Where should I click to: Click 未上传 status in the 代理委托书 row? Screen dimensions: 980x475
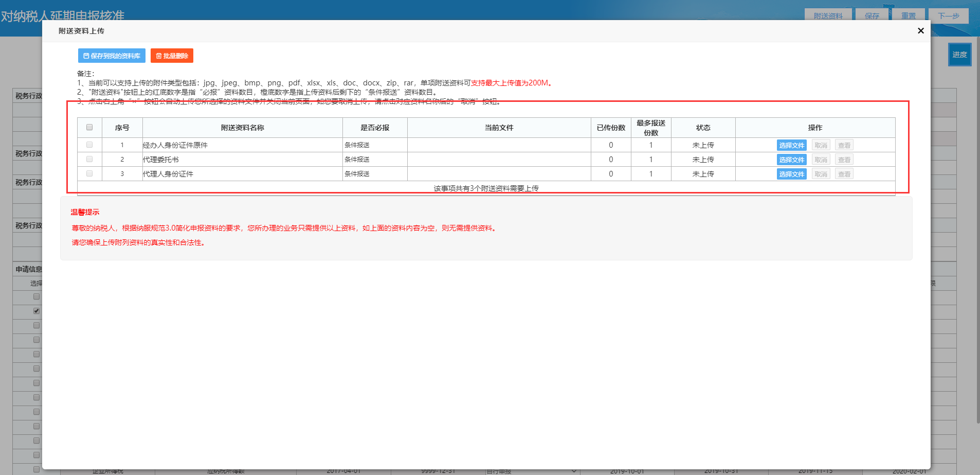click(703, 160)
